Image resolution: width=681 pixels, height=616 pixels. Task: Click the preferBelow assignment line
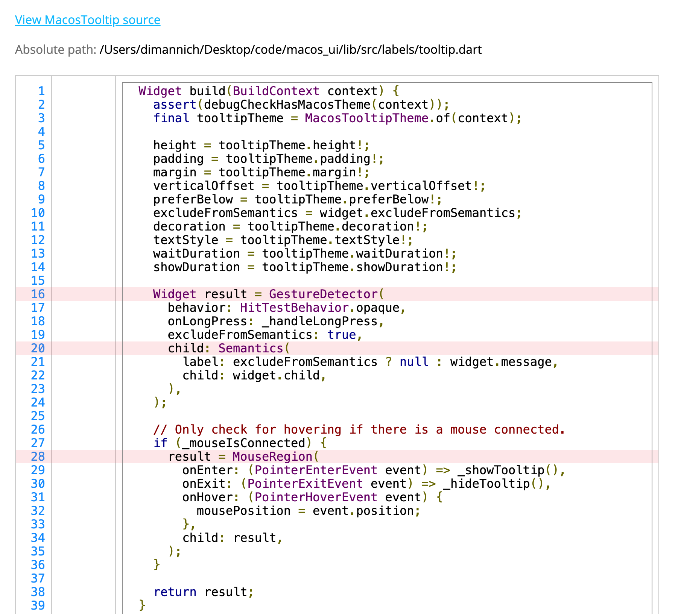point(298,199)
